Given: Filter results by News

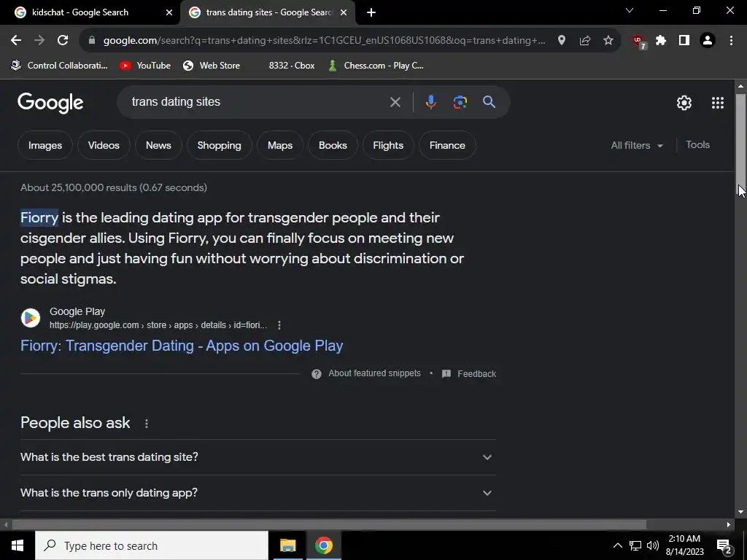Looking at the screenshot, I should (158, 145).
